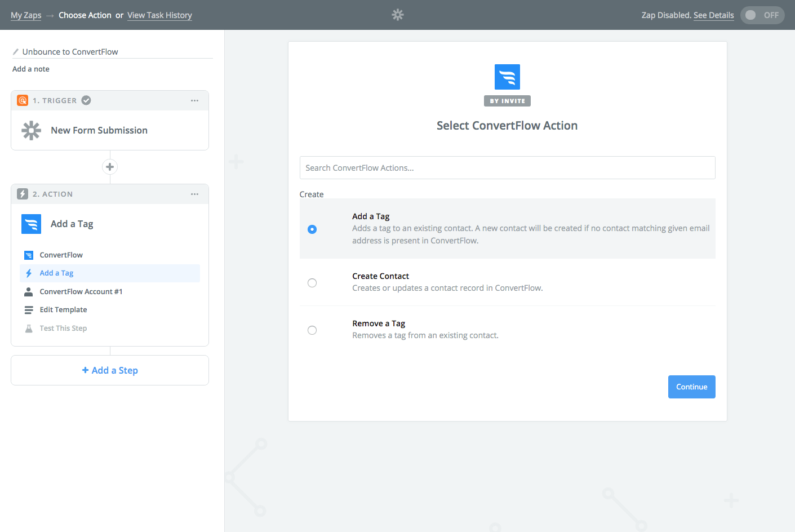Click large ConvertFlow logo in main panel

point(507,77)
